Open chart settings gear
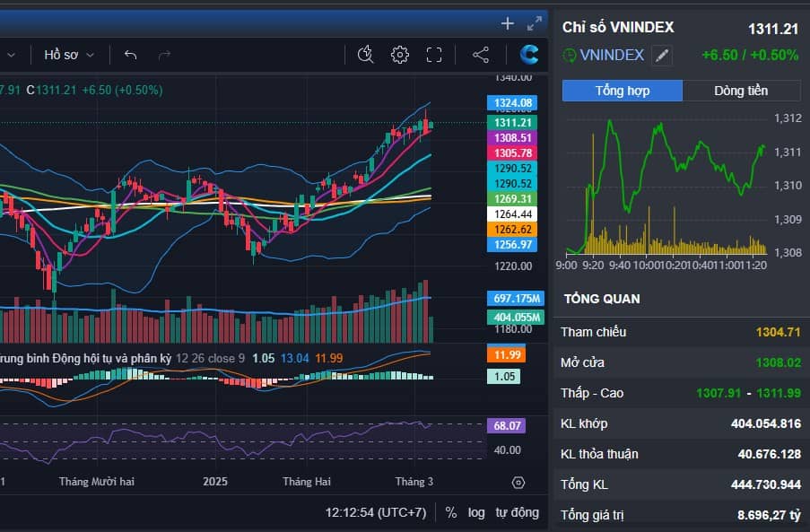 (400, 55)
